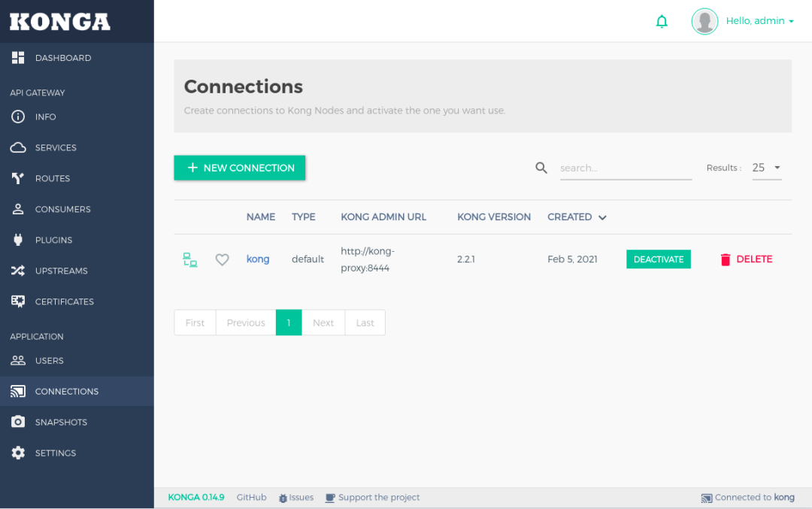Open the Hello, admin user dropdown
The image size is (812, 509).
(759, 21)
